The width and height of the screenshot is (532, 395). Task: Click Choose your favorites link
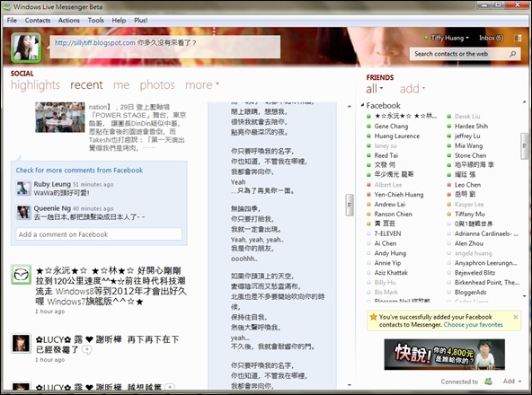click(x=474, y=324)
